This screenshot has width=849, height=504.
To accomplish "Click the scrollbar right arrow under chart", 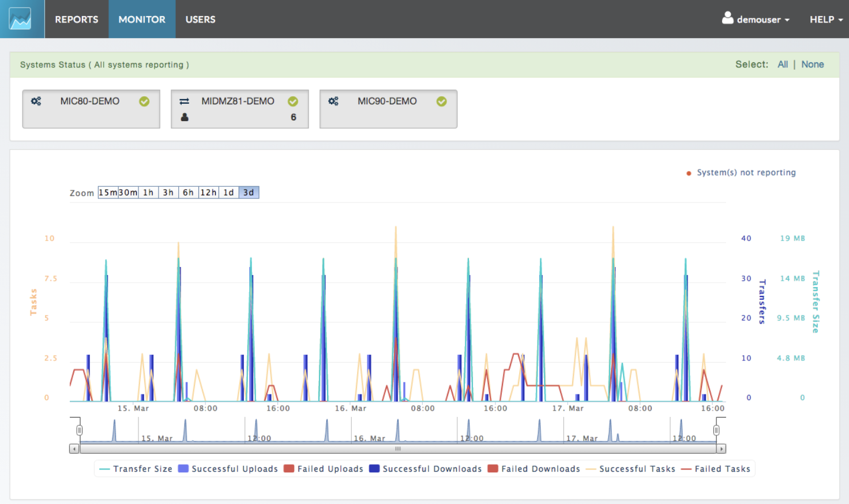I will pos(721,449).
